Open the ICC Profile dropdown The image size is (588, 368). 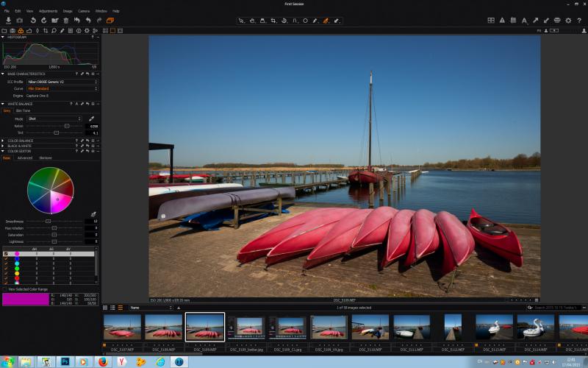pyautogui.click(x=62, y=82)
